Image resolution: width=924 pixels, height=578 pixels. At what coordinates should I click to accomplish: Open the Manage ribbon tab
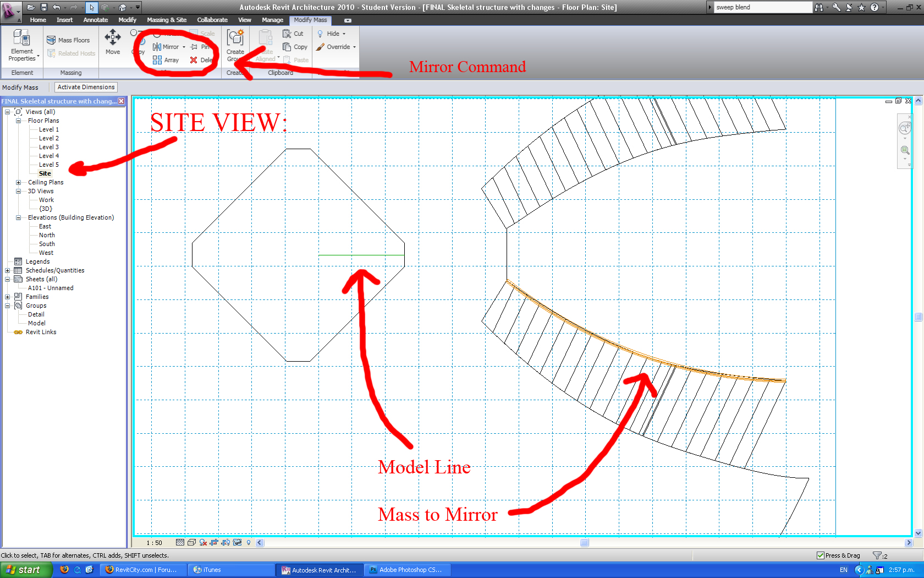click(272, 20)
